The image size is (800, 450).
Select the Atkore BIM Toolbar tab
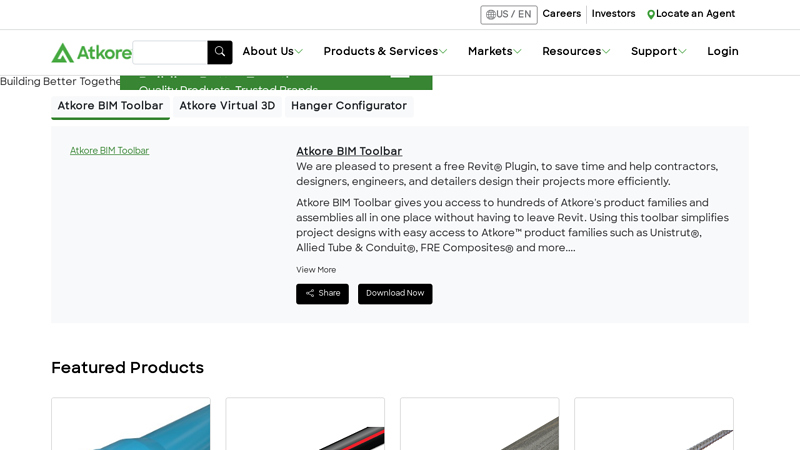(x=110, y=106)
